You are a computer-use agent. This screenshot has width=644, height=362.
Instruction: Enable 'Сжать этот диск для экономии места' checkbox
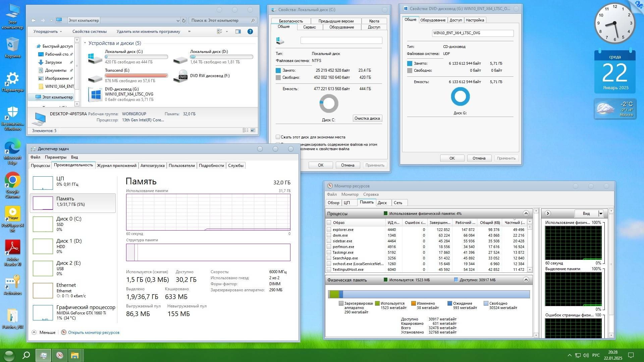tap(278, 137)
